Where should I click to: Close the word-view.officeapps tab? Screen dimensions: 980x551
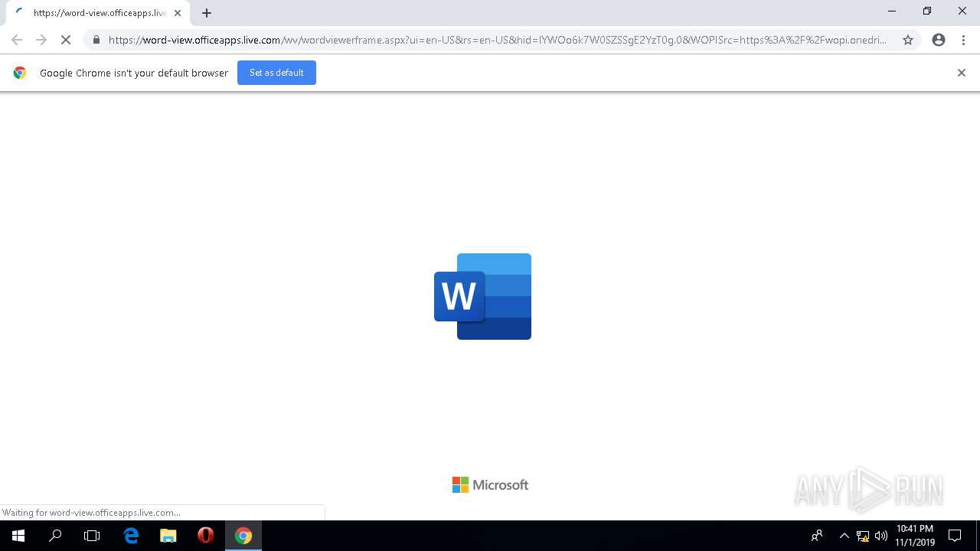[178, 13]
